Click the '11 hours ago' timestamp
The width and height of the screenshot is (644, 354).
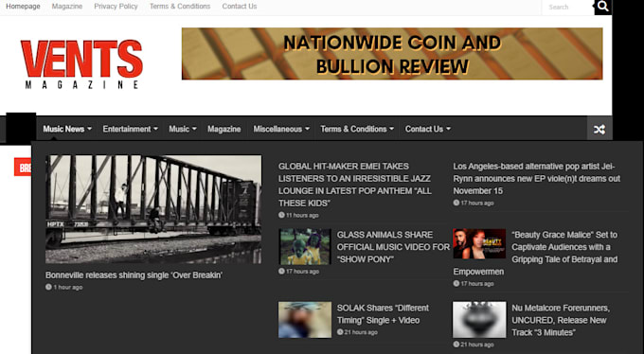(x=298, y=215)
